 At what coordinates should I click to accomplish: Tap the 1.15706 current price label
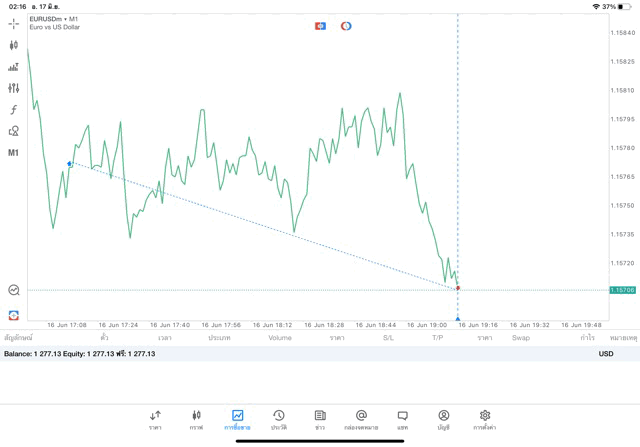(622, 290)
